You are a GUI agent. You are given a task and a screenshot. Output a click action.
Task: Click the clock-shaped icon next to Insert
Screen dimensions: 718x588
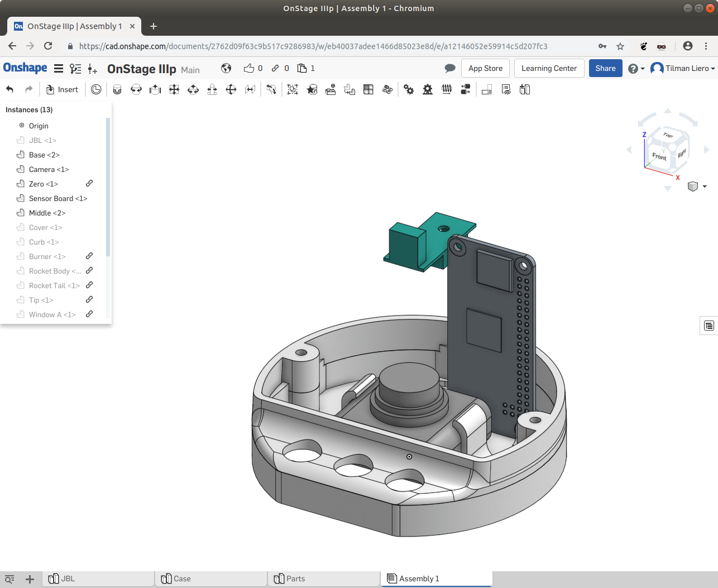[96, 89]
